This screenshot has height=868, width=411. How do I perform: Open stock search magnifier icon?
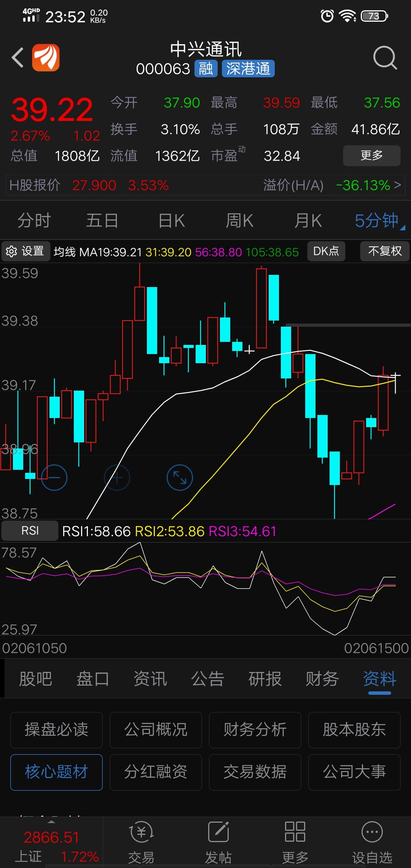click(385, 58)
